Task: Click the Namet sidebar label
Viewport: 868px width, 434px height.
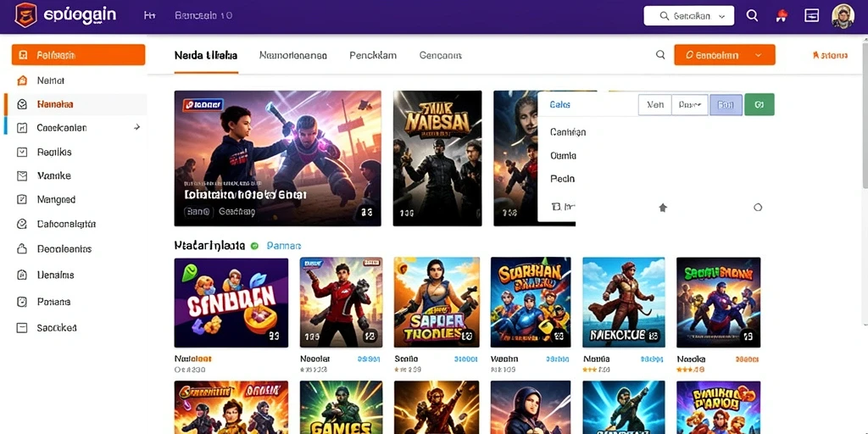Action: (x=51, y=81)
